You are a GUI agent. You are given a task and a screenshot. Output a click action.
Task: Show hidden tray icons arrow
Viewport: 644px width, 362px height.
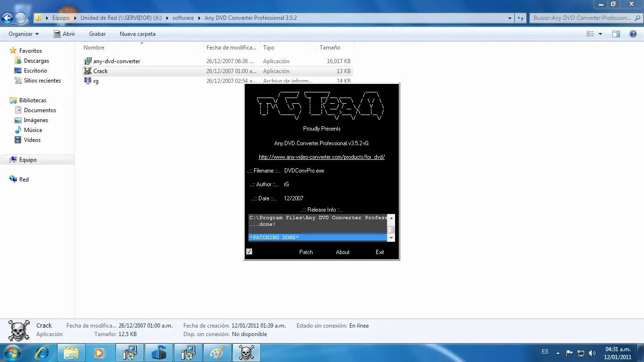click(558, 353)
